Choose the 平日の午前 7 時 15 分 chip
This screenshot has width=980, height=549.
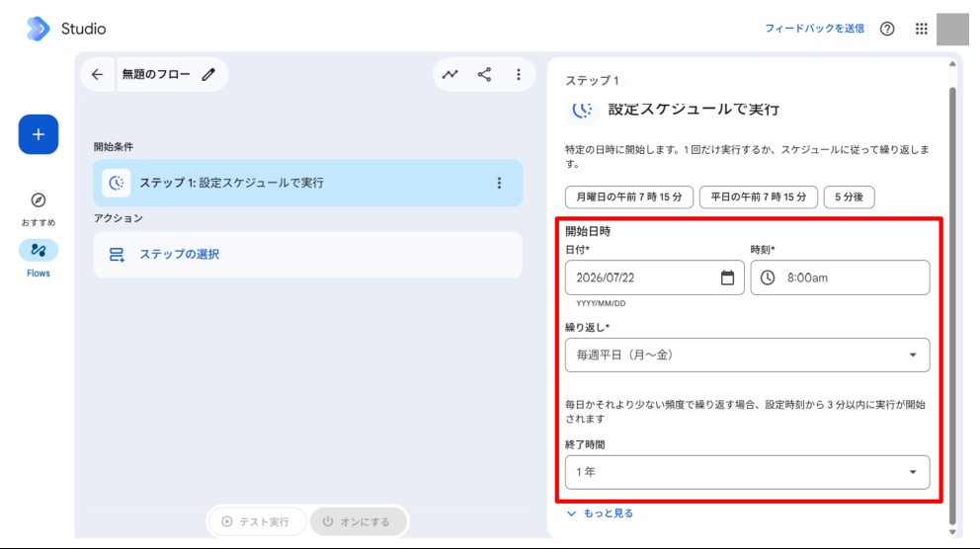tap(758, 196)
